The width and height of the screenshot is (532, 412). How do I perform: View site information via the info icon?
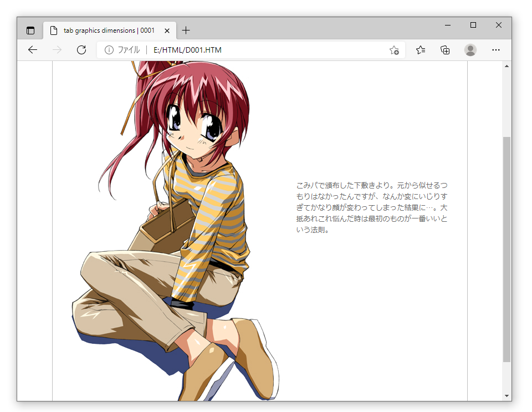click(109, 50)
